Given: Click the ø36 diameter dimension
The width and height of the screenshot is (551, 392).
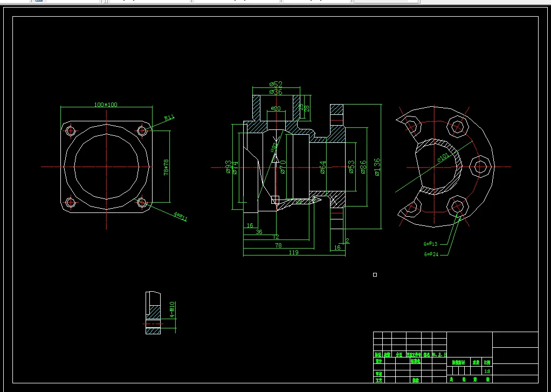Looking at the screenshot, I should [276, 92].
